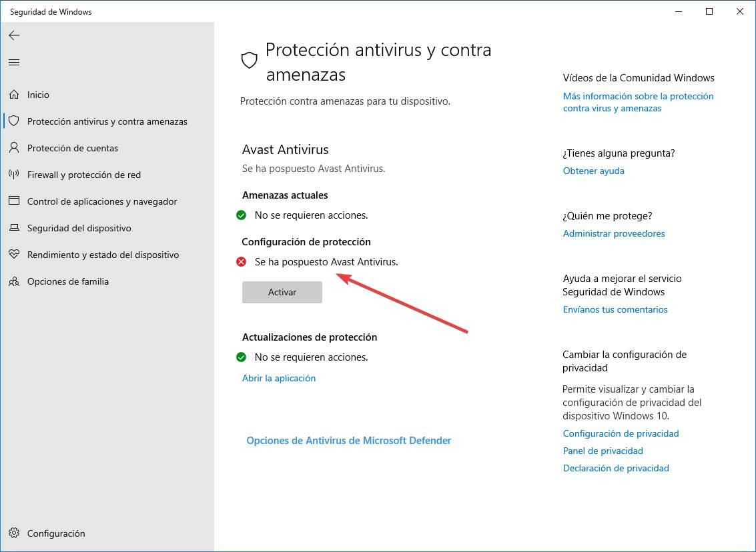Open Firewall y protección de red icon
The width and height of the screenshot is (756, 552).
coord(14,175)
